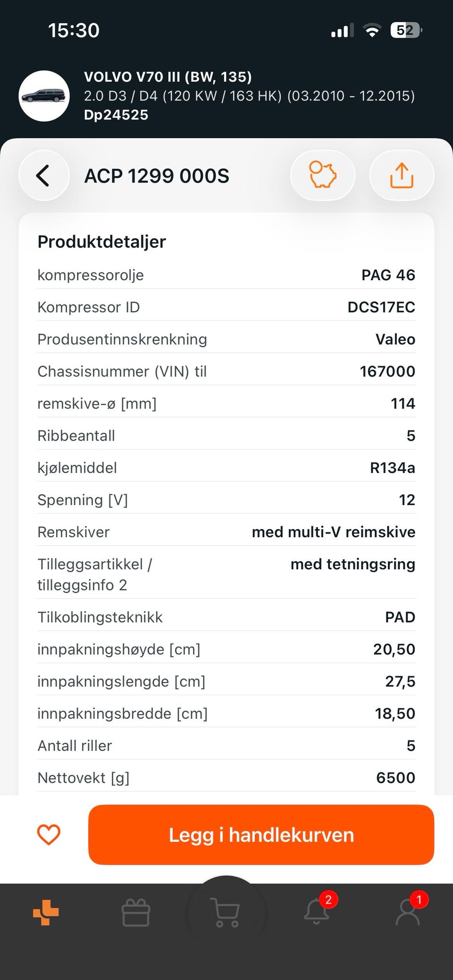
Task: Tap the ACP 1299 000S product title
Action: point(157,176)
